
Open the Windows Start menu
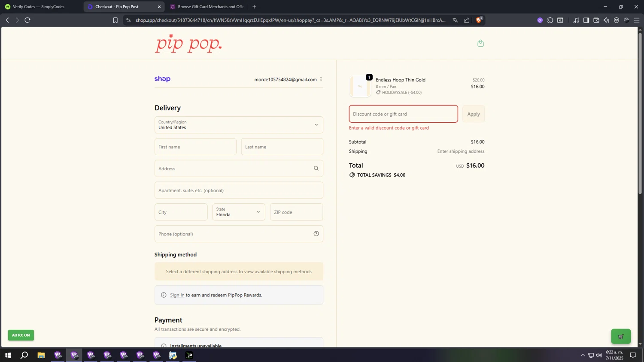(x=8, y=355)
